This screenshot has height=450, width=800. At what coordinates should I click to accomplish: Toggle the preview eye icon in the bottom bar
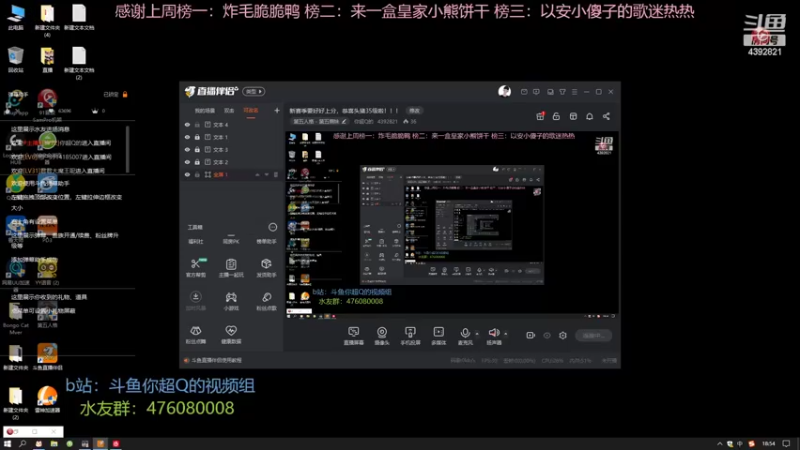(547, 335)
